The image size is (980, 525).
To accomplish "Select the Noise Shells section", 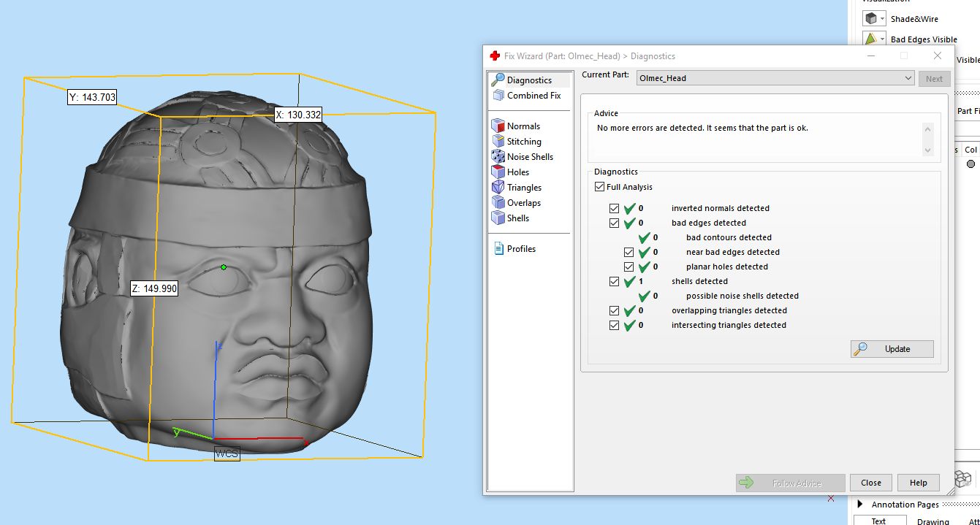I will 529,157.
